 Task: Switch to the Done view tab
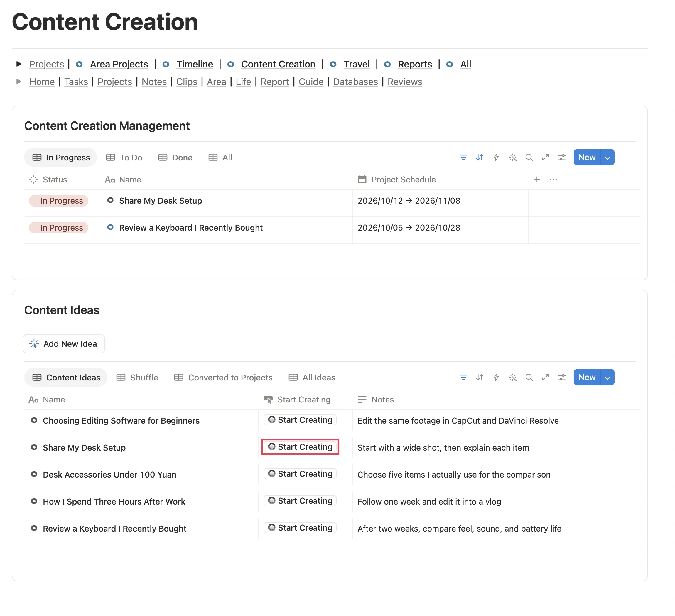175,157
